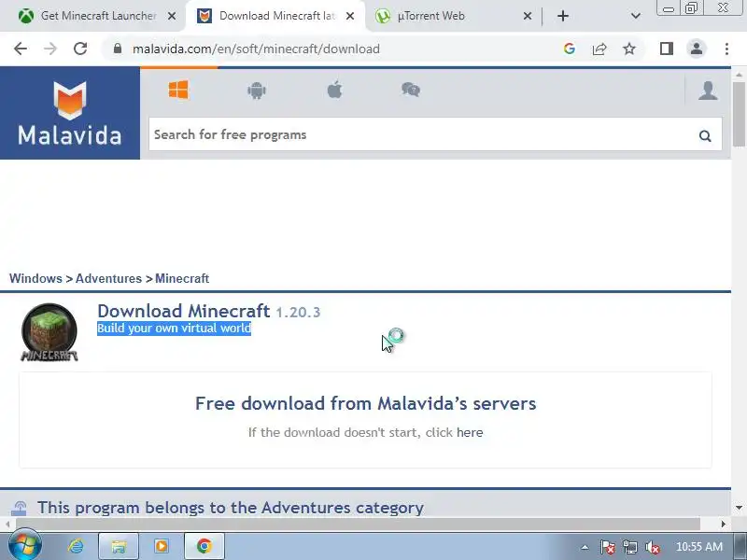
Task: Click the 10:55 AM clock
Action: [x=698, y=547]
